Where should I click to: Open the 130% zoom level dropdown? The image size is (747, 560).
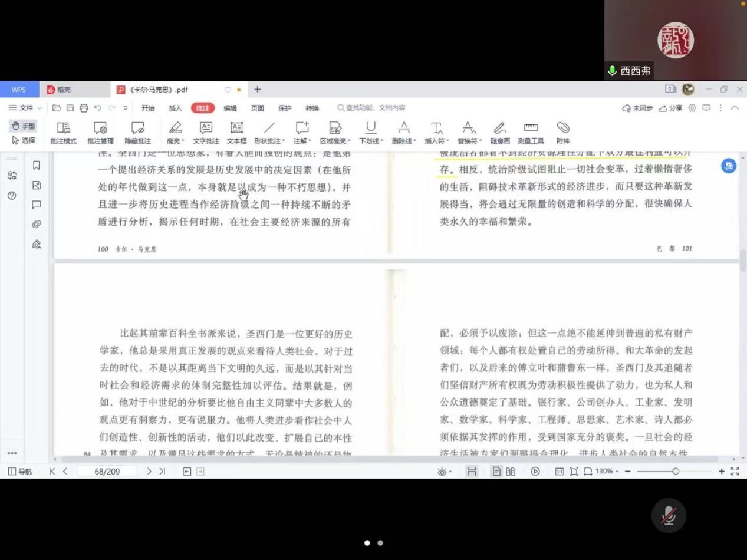pos(607,472)
